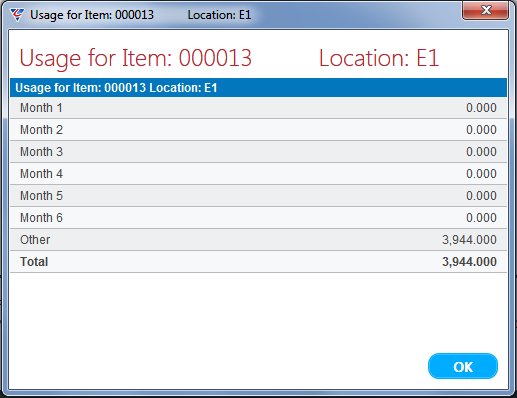Select the Other usage row

pyautogui.click(x=258, y=240)
